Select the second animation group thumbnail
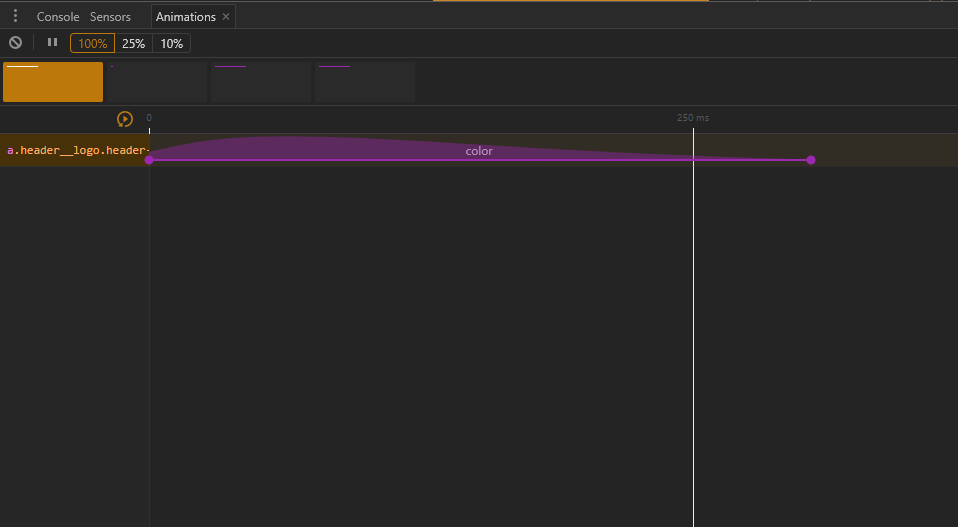Screen dimensions: 958x527 point(157,82)
